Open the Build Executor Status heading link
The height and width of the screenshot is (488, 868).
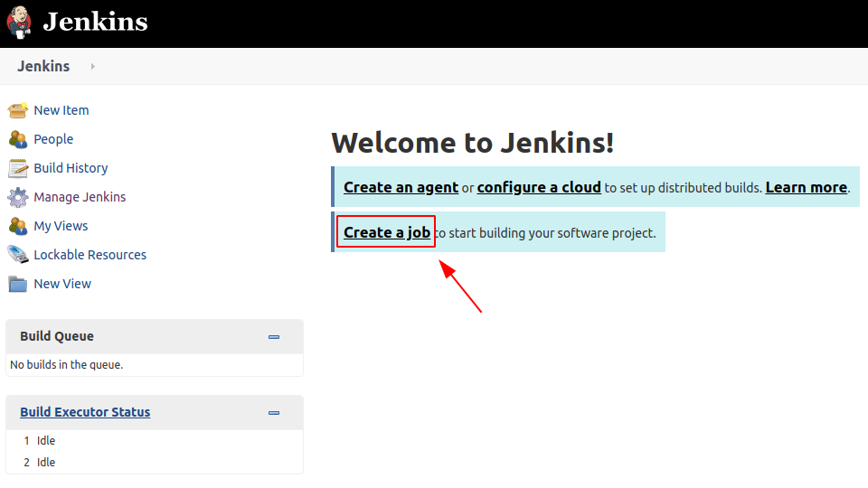[85, 412]
